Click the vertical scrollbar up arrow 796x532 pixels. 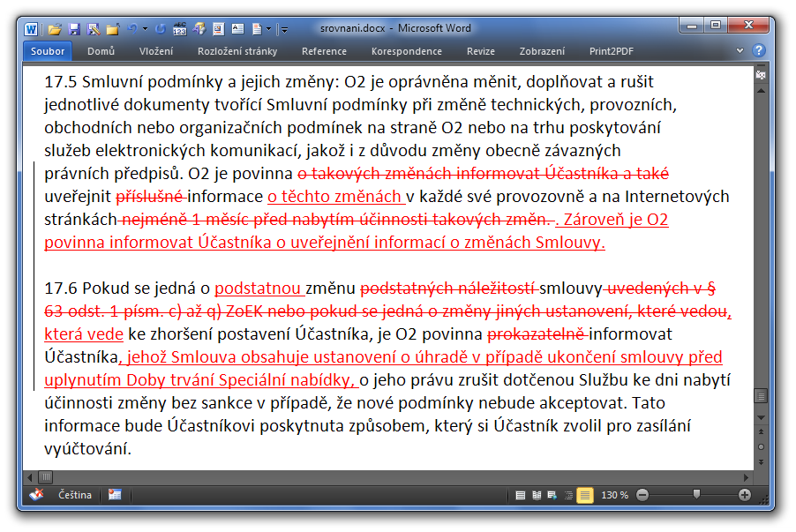(x=761, y=90)
